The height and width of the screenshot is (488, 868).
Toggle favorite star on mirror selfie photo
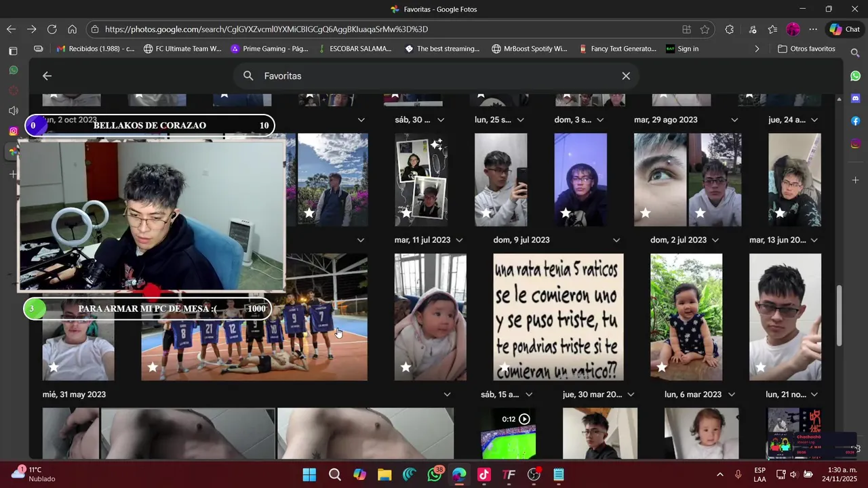click(486, 213)
